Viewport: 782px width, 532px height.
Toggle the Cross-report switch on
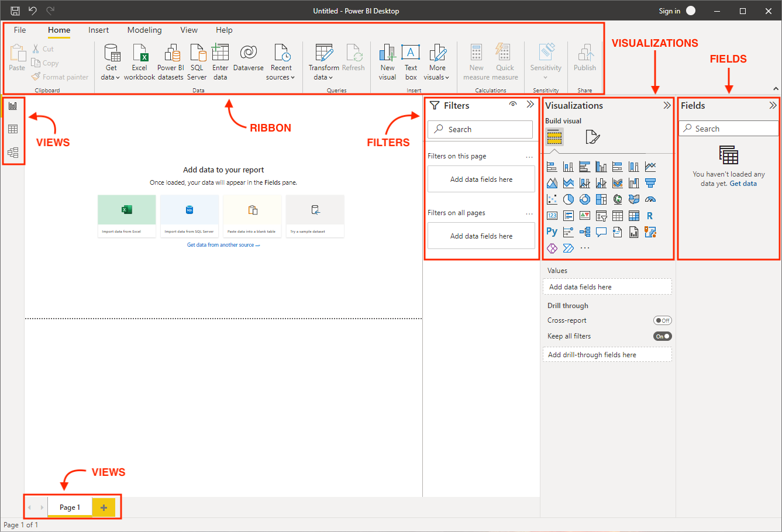[662, 320]
